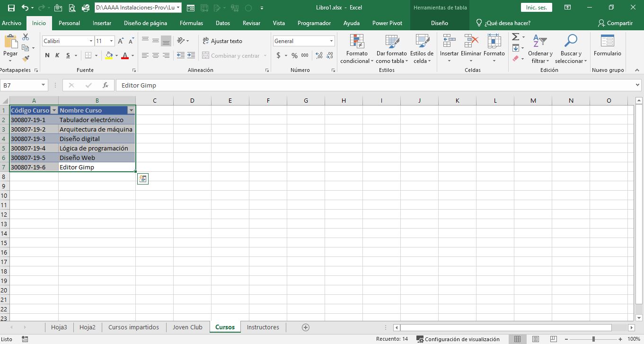Click the Insert Function fx icon
644x344 pixels.
[106, 85]
